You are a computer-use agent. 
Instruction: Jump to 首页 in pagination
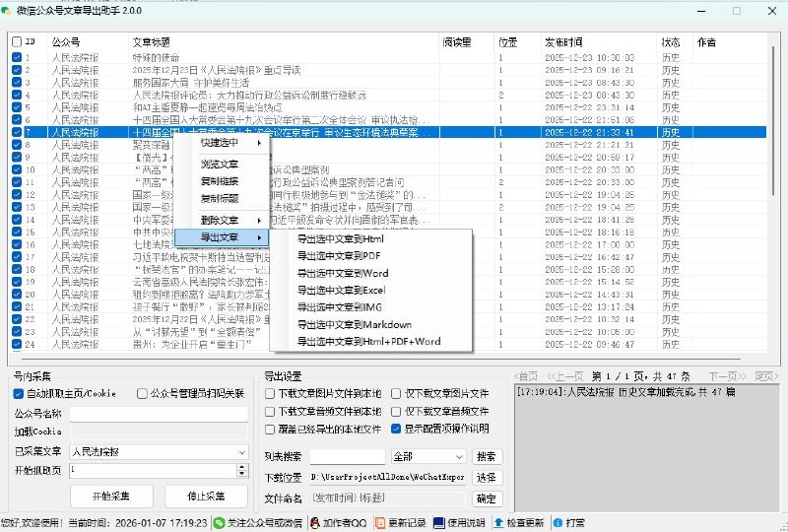point(527,376)
